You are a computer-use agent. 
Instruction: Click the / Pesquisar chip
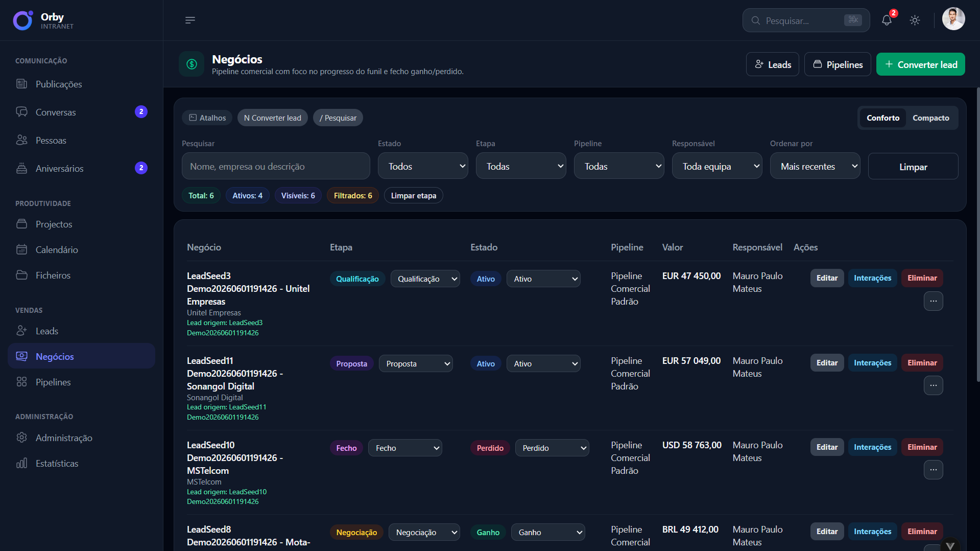click(338, 118)
